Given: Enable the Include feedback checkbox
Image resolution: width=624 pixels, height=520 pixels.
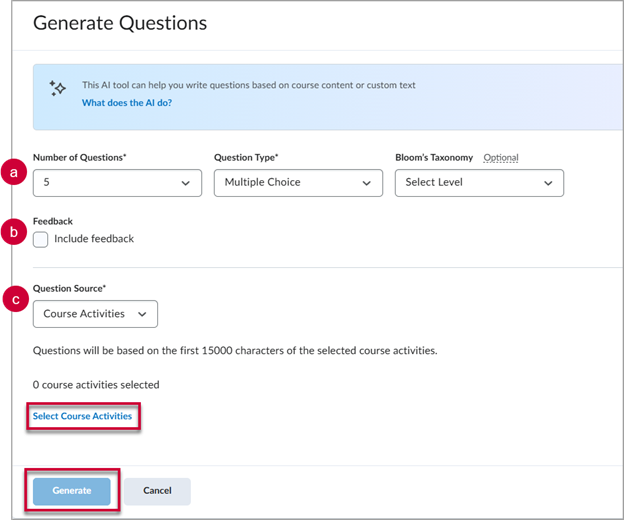Looking at the screenshot, I should [x=41, y=240].
